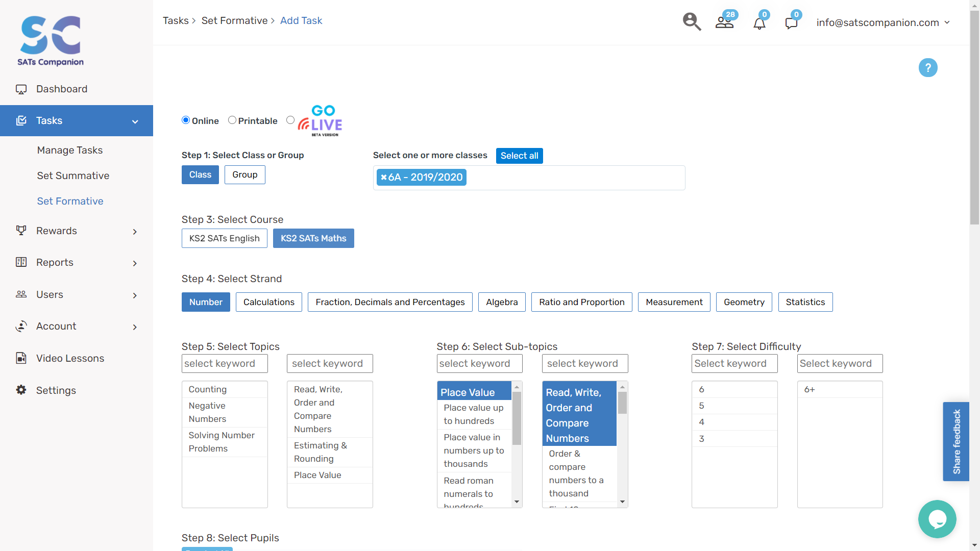Select the Calculations strand
Screen dimensions: 980x551
point(269,302)
